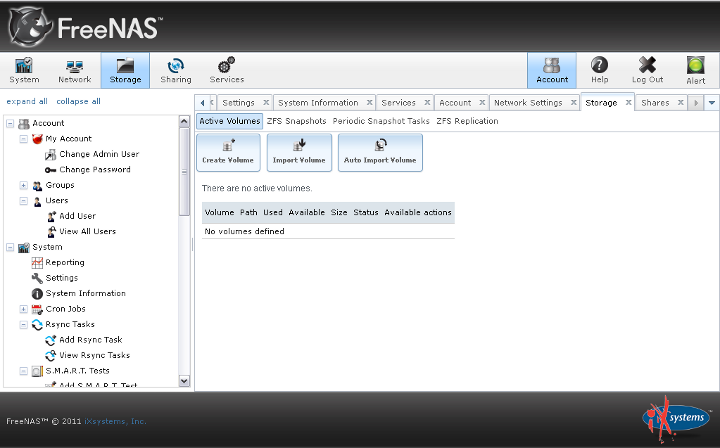Screen dimensions: 720x448
Task: Switch to the Settings tab
Action: coord(238,103)
